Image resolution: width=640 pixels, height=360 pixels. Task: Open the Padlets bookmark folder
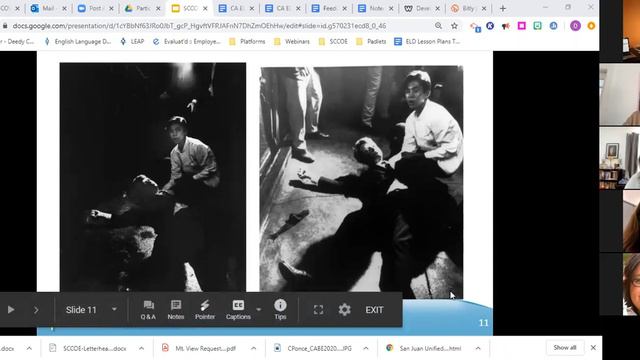(371, 42)
